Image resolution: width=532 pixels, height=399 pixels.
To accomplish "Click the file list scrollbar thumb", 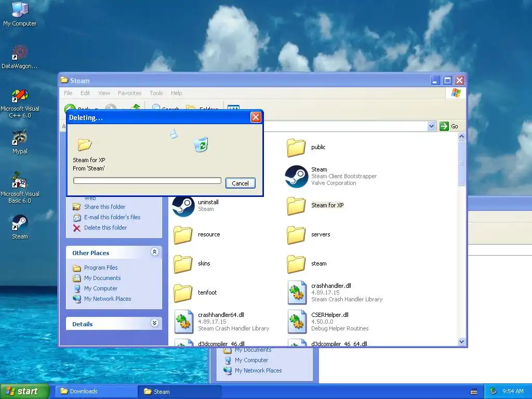I will click(461, 163).
